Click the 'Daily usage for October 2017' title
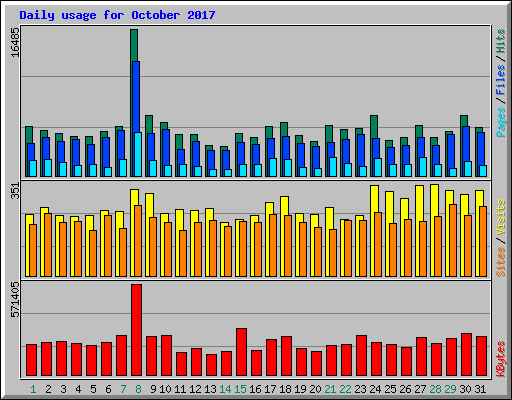The height and width of the screenshot is (400, 512). [117, 15]
